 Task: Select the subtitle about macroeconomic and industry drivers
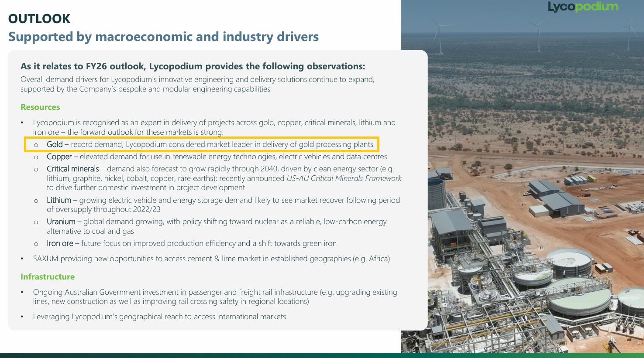[x=163, y=37]
